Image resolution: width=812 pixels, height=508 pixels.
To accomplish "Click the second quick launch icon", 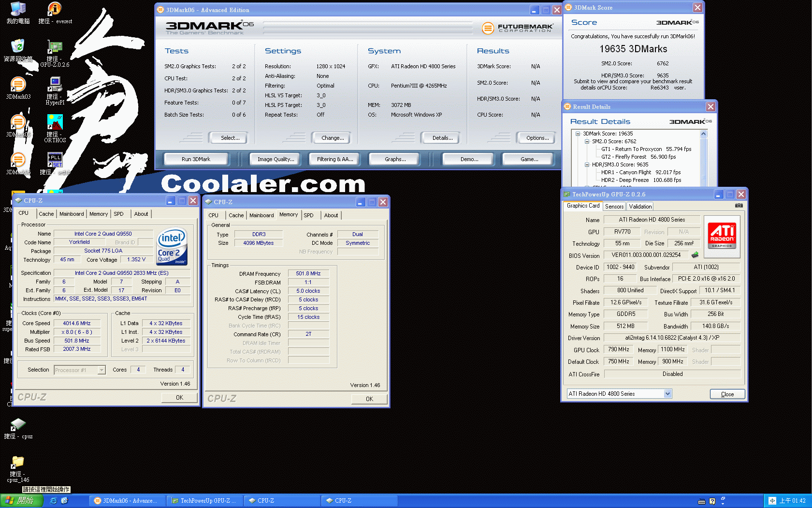I will [64, 501].
